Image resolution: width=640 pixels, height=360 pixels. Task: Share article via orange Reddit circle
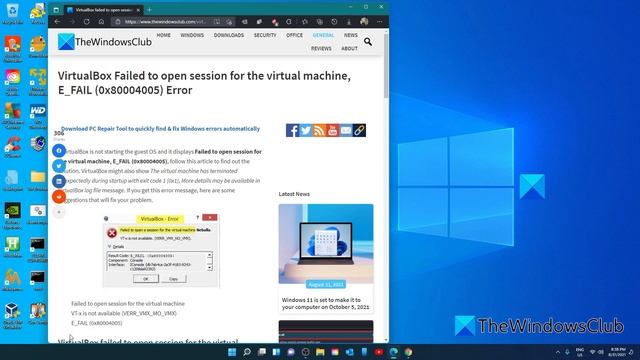tap(59, 197)
